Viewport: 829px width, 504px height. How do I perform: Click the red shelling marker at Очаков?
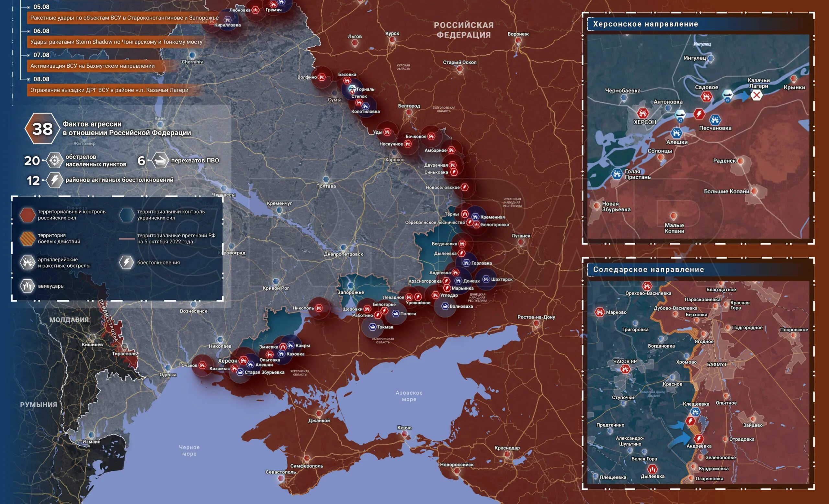(x=202, y=365)
